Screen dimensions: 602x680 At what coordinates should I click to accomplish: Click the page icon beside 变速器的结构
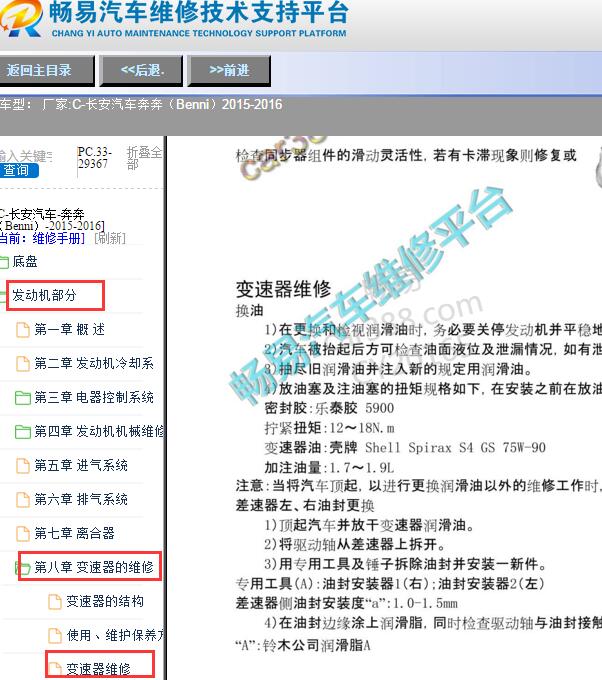pyautogui.click(x=55, y=602)
